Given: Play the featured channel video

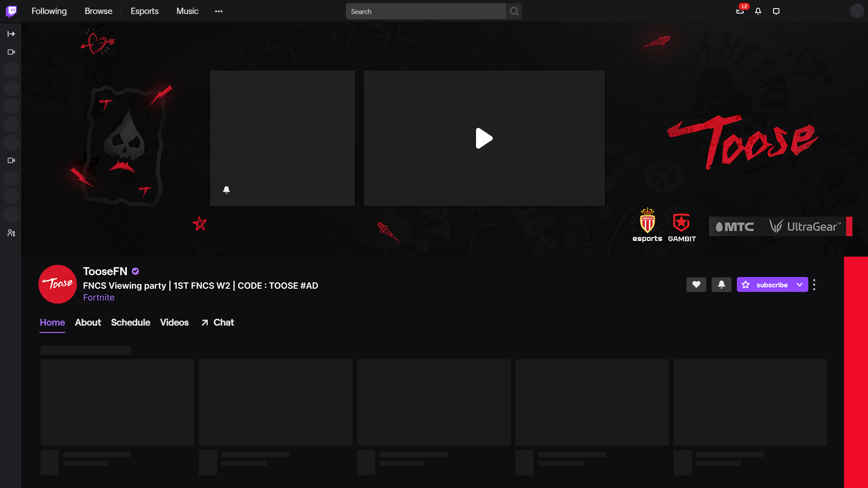Looking at the screenshot, I should [484, 138].
